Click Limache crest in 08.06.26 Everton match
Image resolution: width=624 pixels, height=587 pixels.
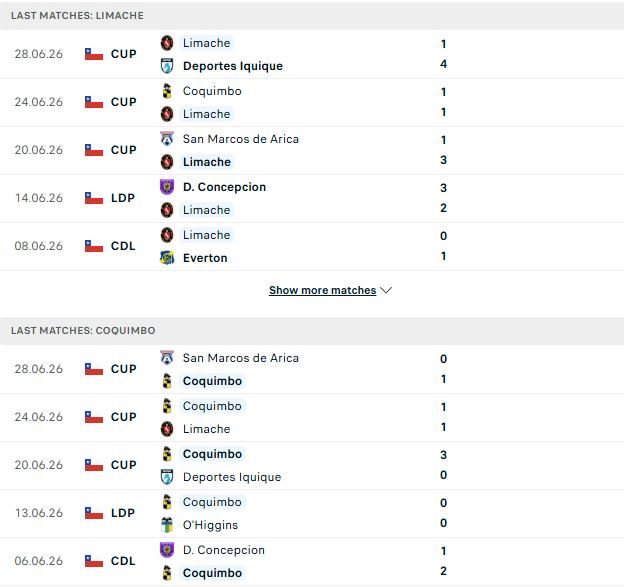[x=167, y=235]
